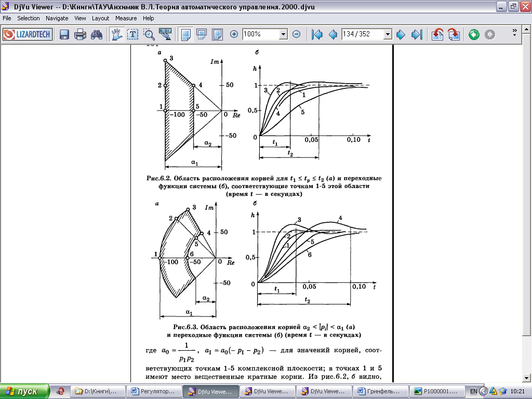
Task: Open Find with binoculars icon
Action: [x=96, y=34]
